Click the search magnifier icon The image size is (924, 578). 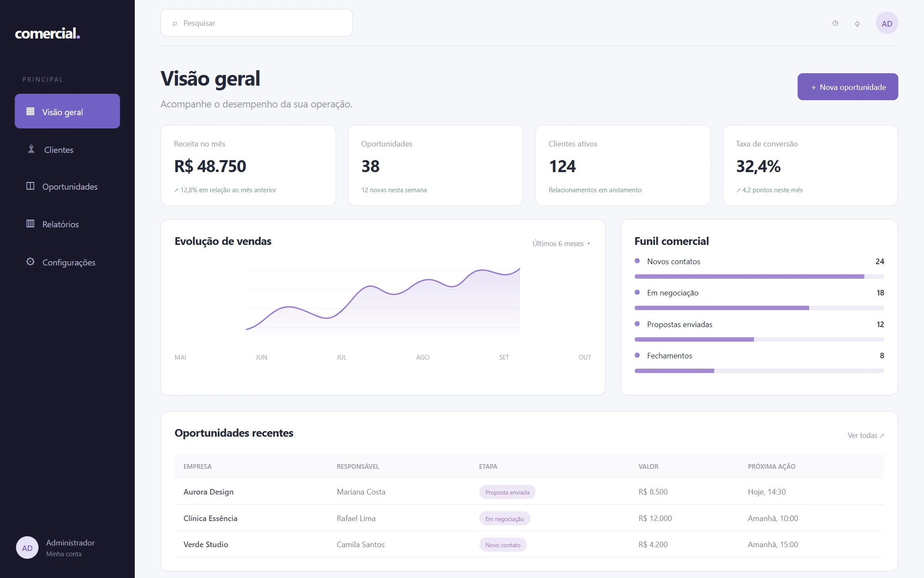(x=175, y=24)
